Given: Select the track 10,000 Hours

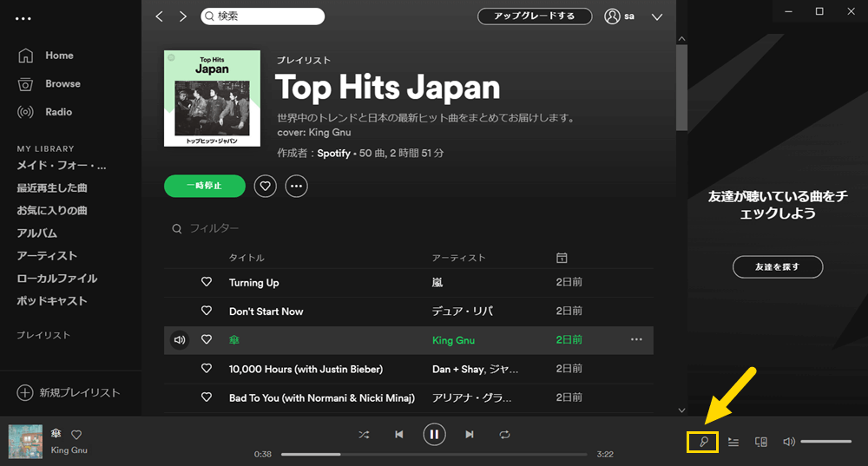Looking at the screenshot, I should click(x=306, y=369).
